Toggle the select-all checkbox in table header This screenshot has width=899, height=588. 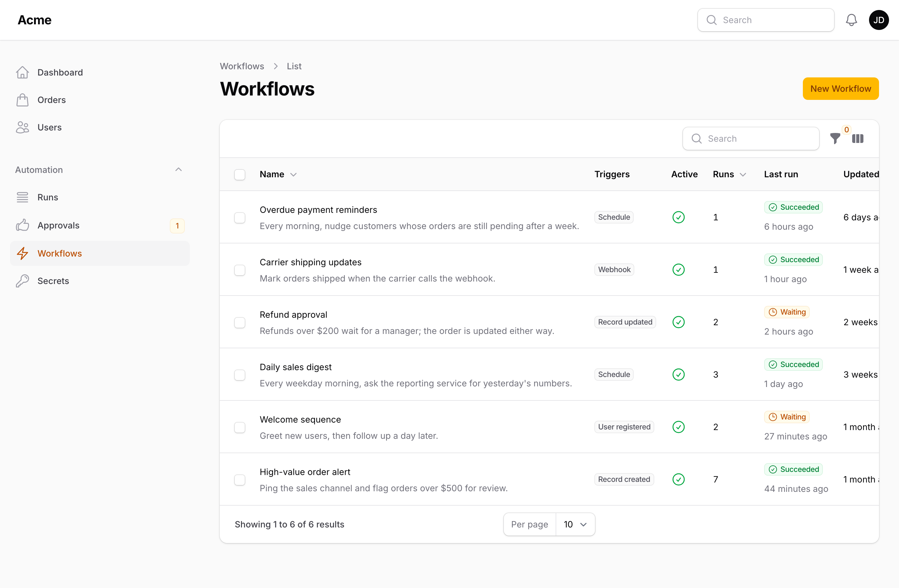[x=239, y=174]
